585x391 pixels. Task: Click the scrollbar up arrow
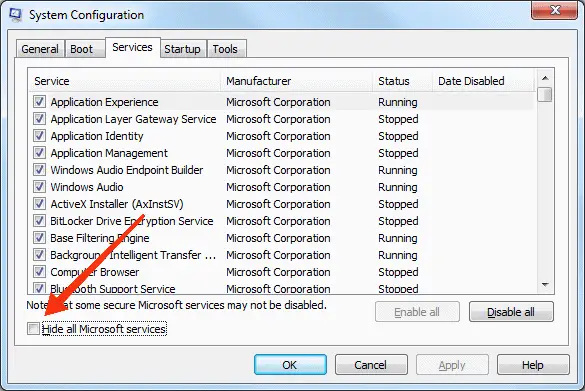(x=545, y=78)
